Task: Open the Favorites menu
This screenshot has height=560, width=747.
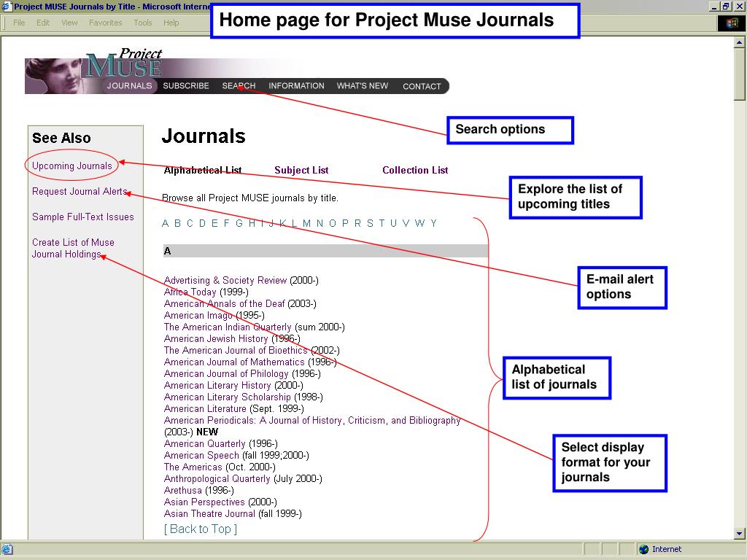Action: click(x=105, y=23)
